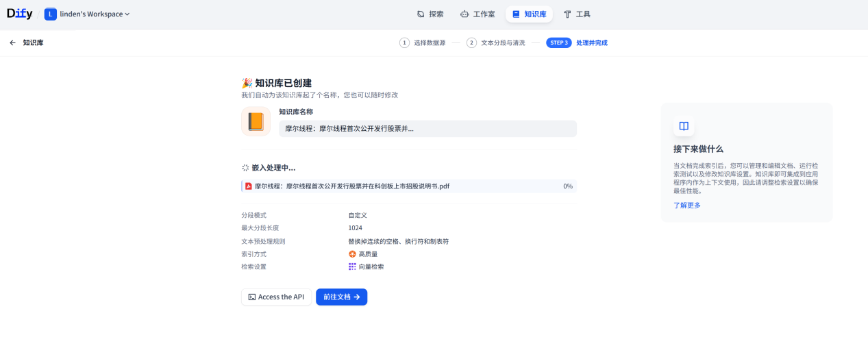Viewport: 868px width, 346px height.
Task: Click the 向量检索 grid icon
Action: coord(352,267)
